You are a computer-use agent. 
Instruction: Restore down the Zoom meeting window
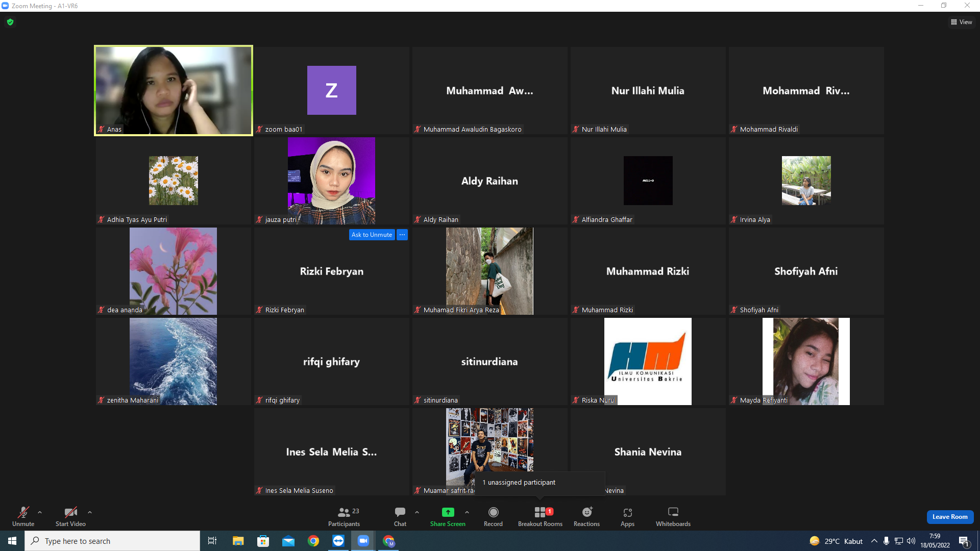click(944, 6)
